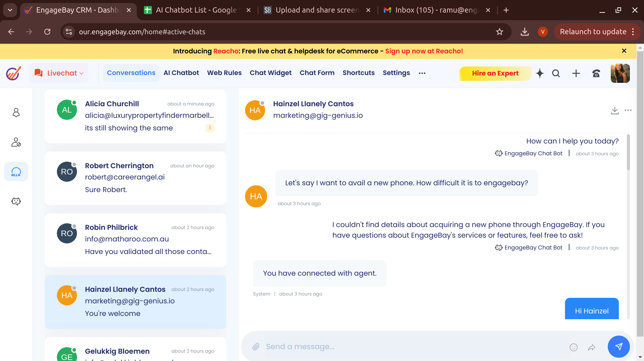Click the search magnifier icon
This screenshot has height=361, width=644.
556,73
